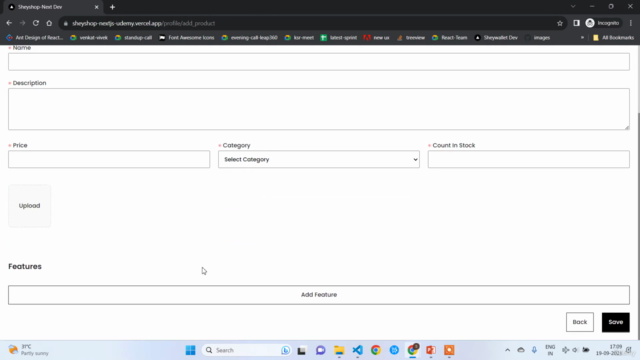Screen dimensions: 640x360
Task: Bookmark this page with the star icon
Action: [x=560, y=23]
